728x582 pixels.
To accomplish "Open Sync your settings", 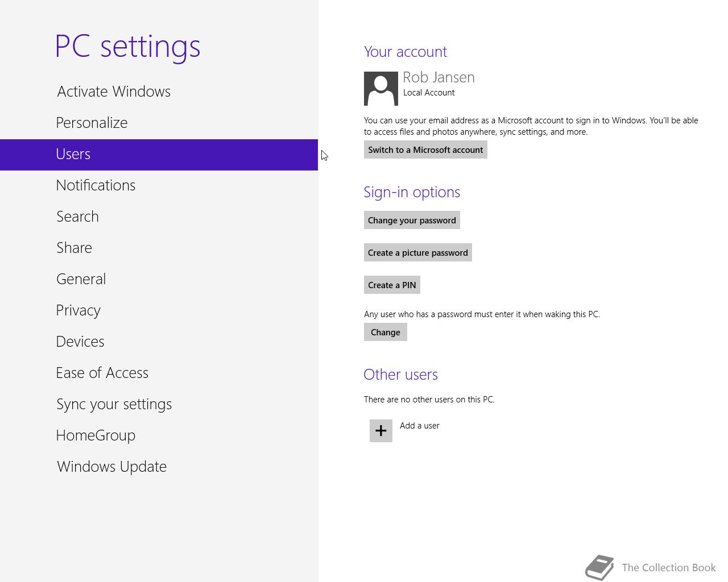I will [x=159, y=404].
